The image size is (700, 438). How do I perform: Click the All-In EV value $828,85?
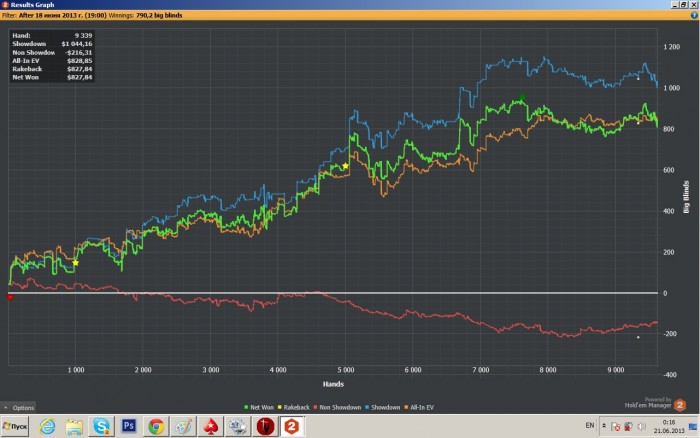79,61
